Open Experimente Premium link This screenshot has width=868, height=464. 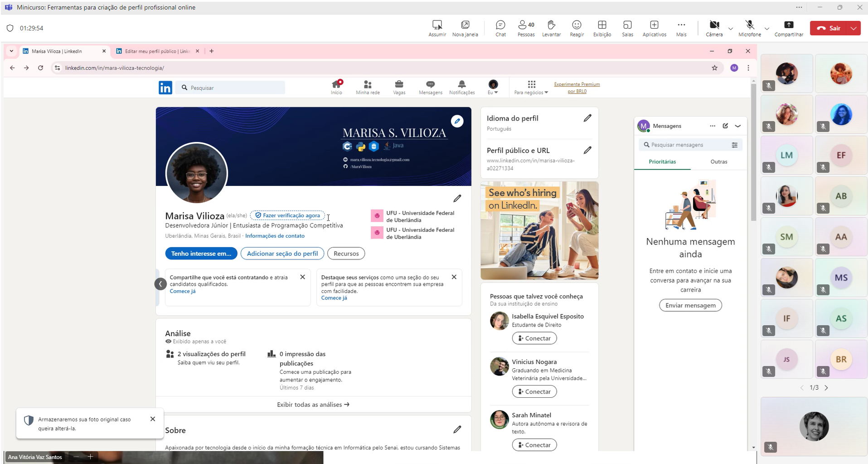click(577, 88)
